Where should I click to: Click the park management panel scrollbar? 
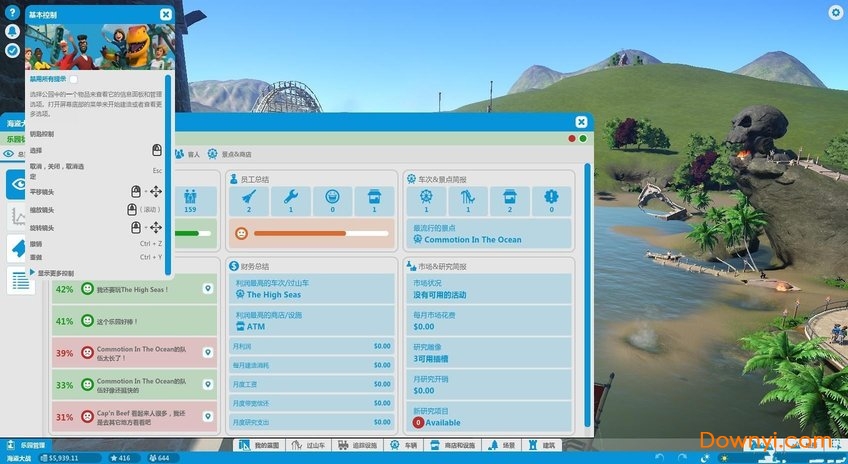(587, 295)
